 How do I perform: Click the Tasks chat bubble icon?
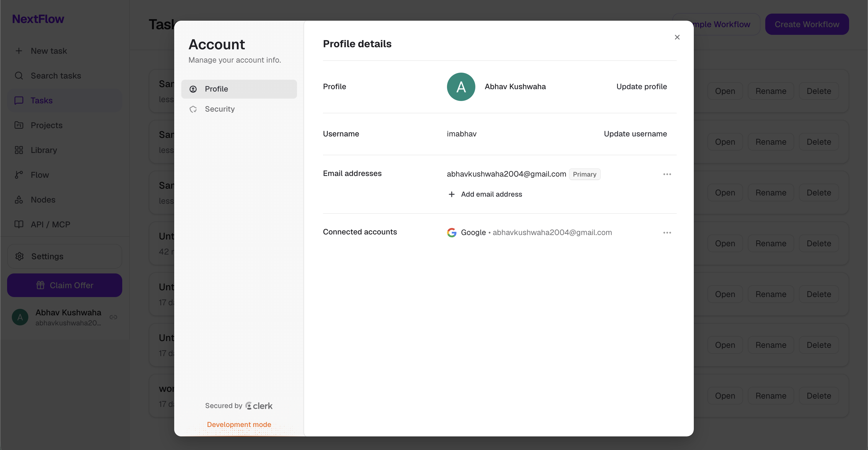tap(19, 100)
